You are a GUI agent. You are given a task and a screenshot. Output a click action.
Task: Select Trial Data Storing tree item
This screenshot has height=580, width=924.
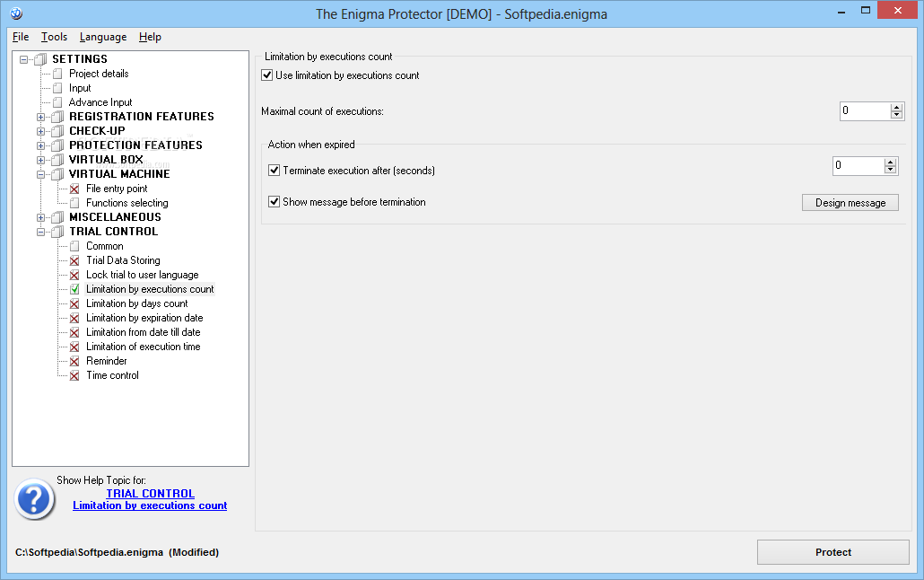pos(123,260)
